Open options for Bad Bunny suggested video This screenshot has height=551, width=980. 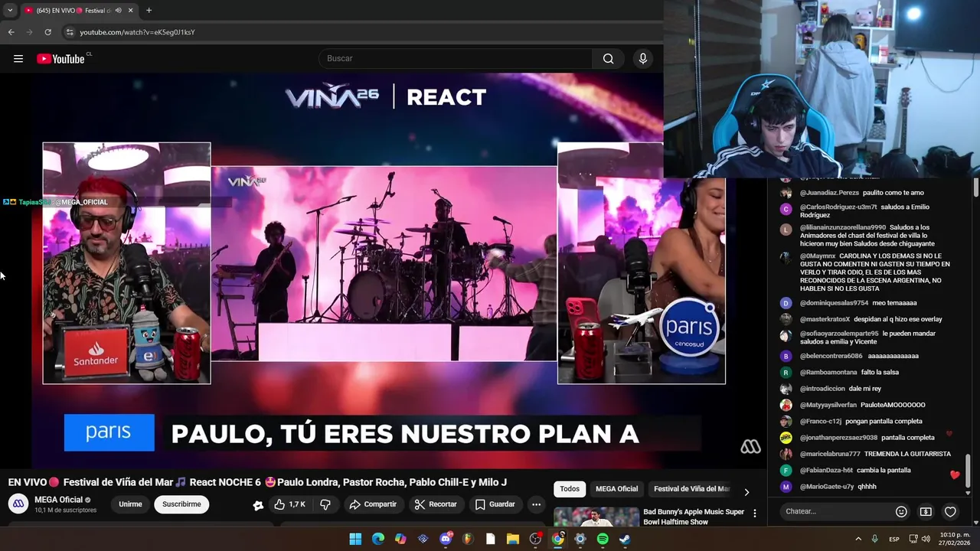755,514
